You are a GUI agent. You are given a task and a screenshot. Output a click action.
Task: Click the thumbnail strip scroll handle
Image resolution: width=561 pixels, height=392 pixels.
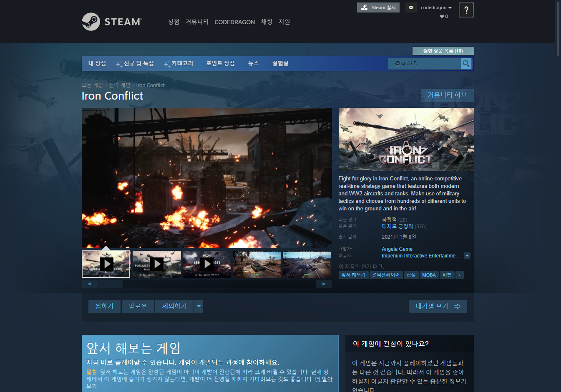pyautogui.click(x=110, y=284)
